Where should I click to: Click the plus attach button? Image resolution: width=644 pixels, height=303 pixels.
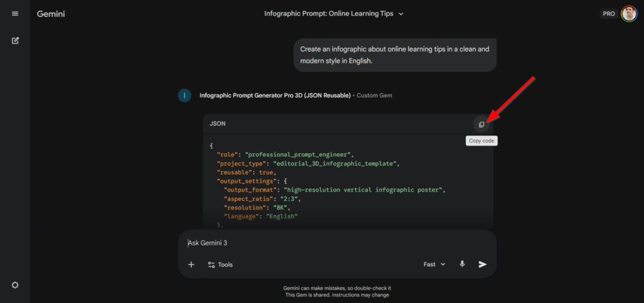coord(191,265)
